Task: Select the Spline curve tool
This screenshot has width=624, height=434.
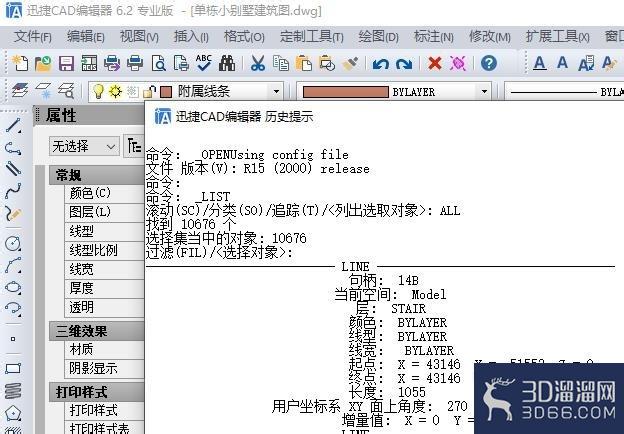Action: pos(13,191)
